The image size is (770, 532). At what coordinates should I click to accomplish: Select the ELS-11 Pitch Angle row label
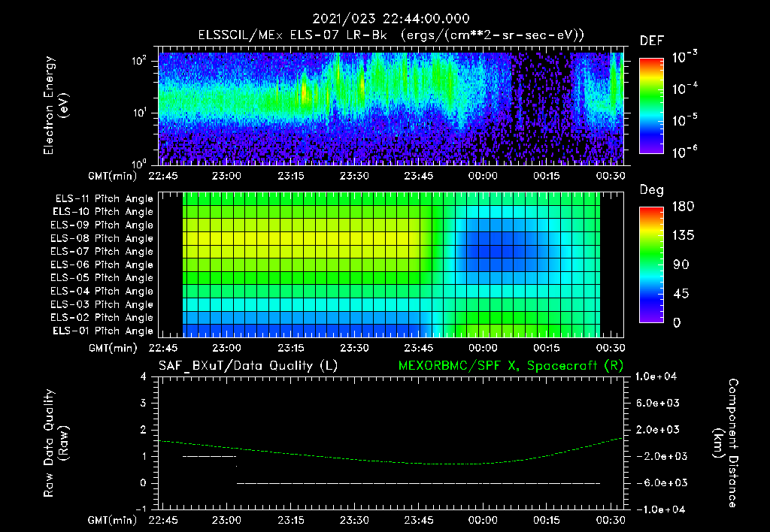[104, 199]
